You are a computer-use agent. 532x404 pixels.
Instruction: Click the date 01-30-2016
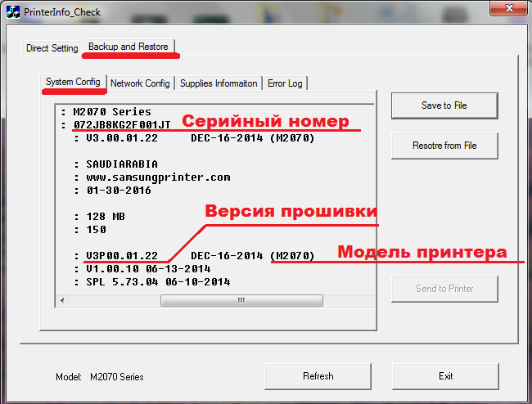click(119, 190)
